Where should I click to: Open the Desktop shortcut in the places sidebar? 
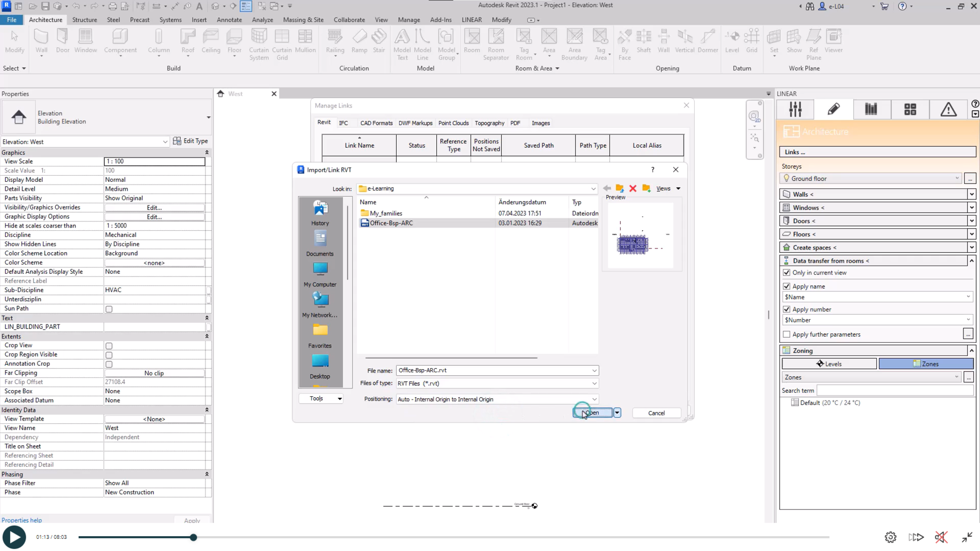pos(320,366)
